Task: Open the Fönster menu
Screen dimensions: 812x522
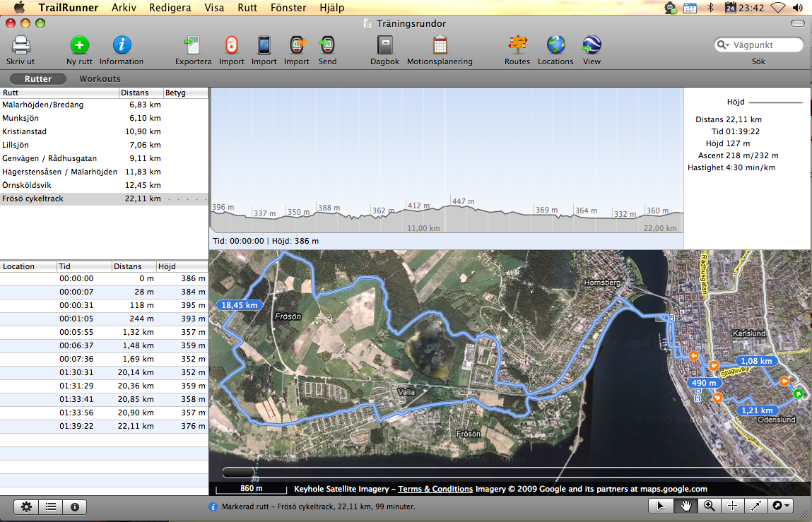Action: point(288,8)
